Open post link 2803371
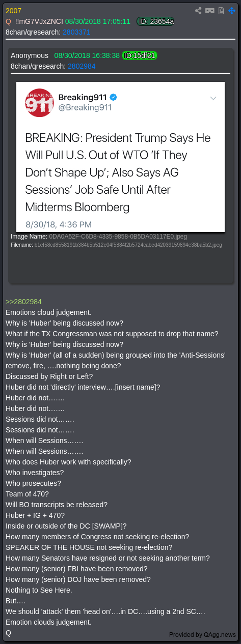241x644 pixels. 76,32
